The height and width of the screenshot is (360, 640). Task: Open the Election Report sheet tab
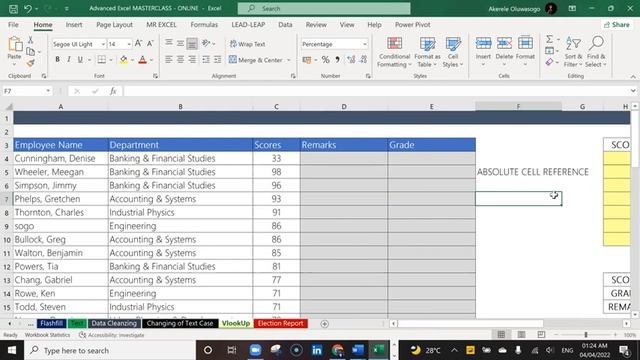[281, 323]
